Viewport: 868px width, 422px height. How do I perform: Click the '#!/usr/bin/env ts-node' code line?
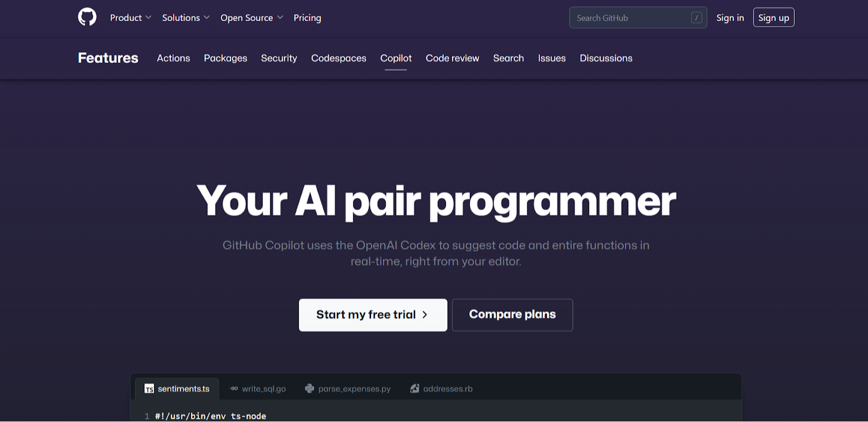tap(210, 416)
